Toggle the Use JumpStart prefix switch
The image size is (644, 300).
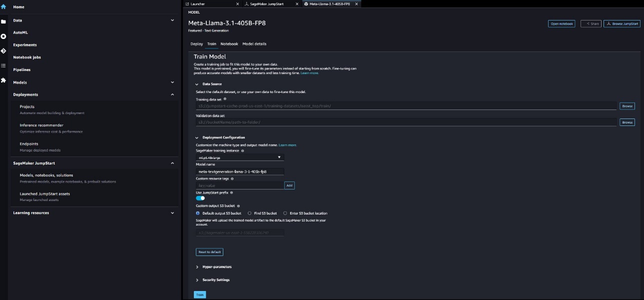[200, 198]
